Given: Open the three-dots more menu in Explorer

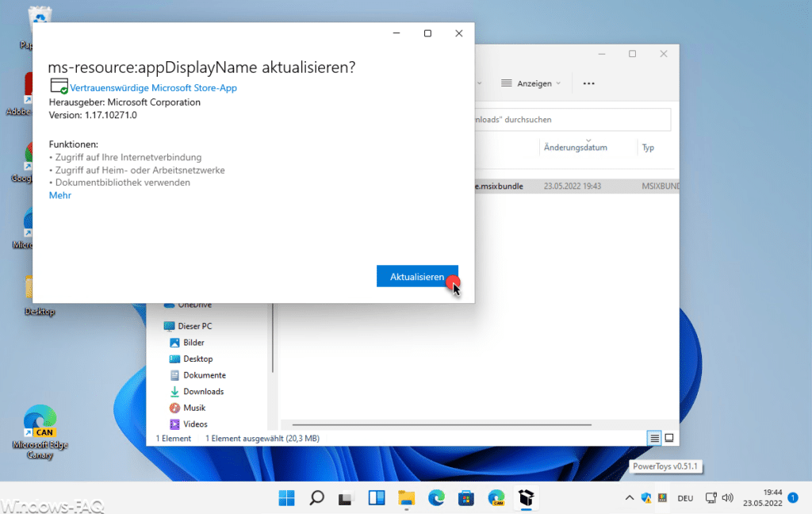Looking at the screenshot, I should tap(589, 83).
